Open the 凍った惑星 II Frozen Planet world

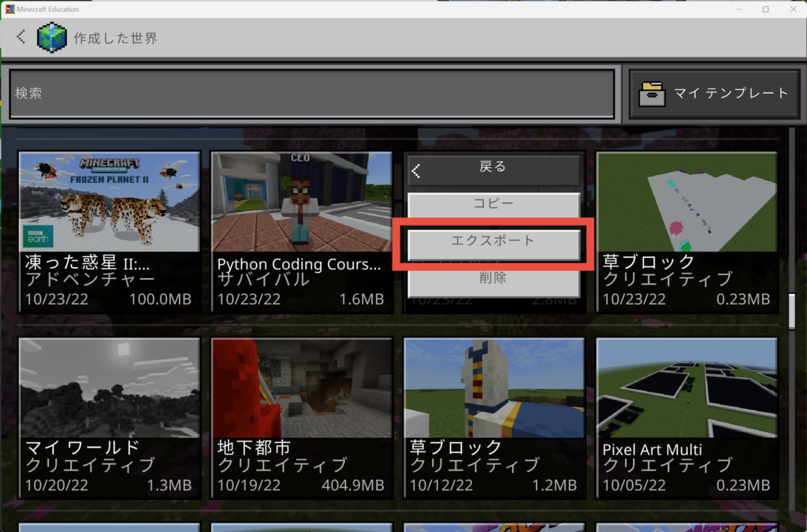tap(109, 232)
